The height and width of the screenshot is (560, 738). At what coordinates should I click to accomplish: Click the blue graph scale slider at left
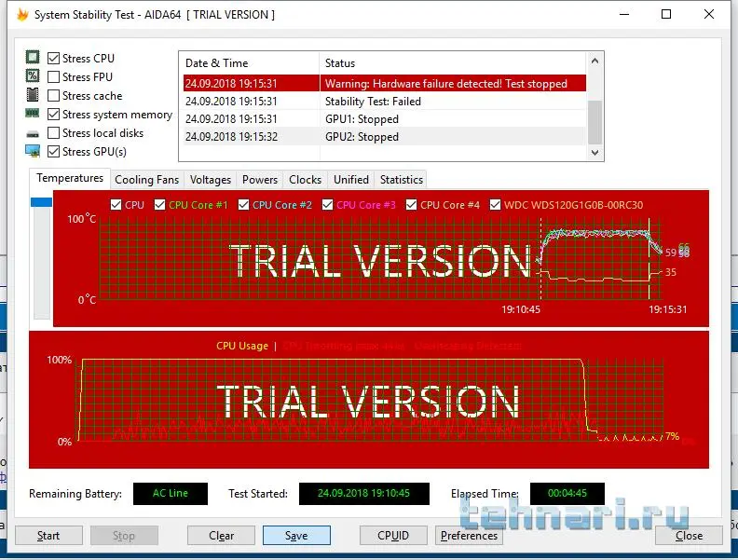pyautogui.click(x=41, y=202)
